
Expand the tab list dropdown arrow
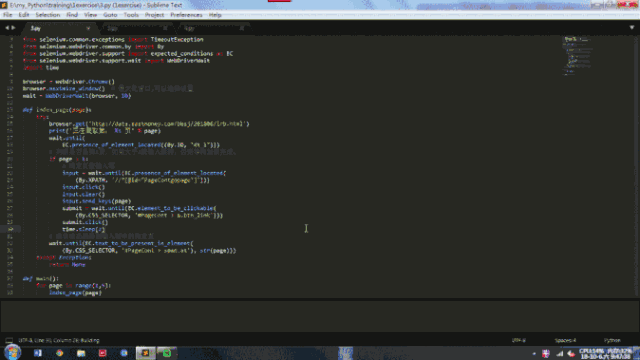click(x=632, y=28)
